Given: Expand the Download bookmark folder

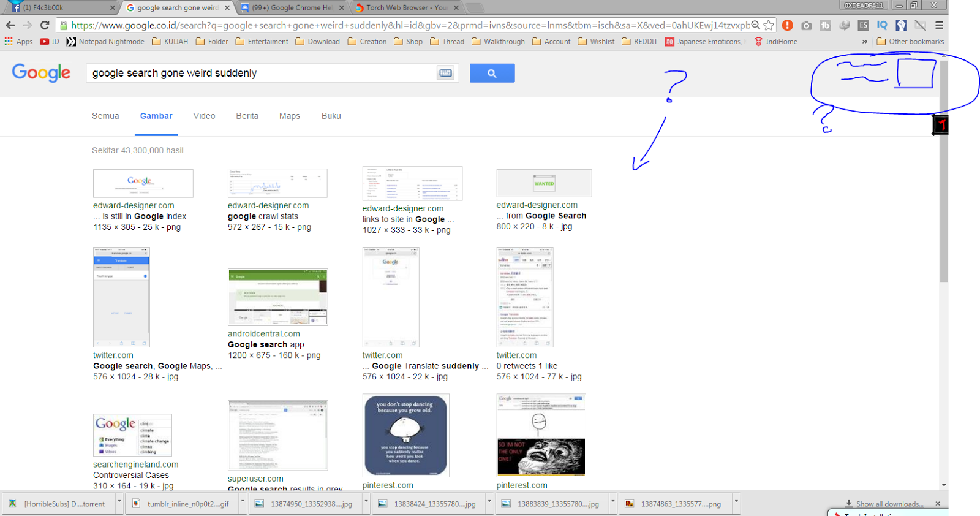Looking at the screenshot, I should pyautogui.click(x=317, y=42).
